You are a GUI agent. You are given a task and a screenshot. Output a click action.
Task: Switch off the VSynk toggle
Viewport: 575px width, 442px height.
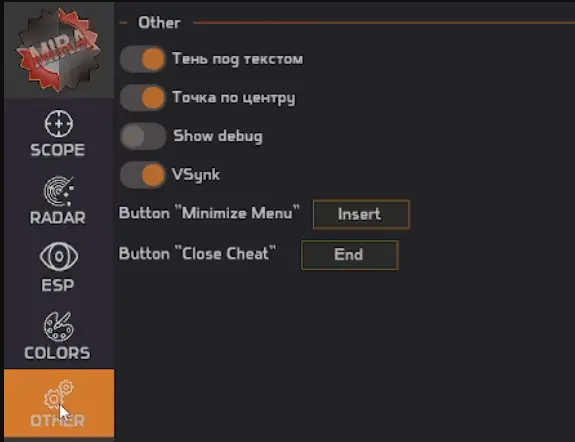tap(143, 175)
